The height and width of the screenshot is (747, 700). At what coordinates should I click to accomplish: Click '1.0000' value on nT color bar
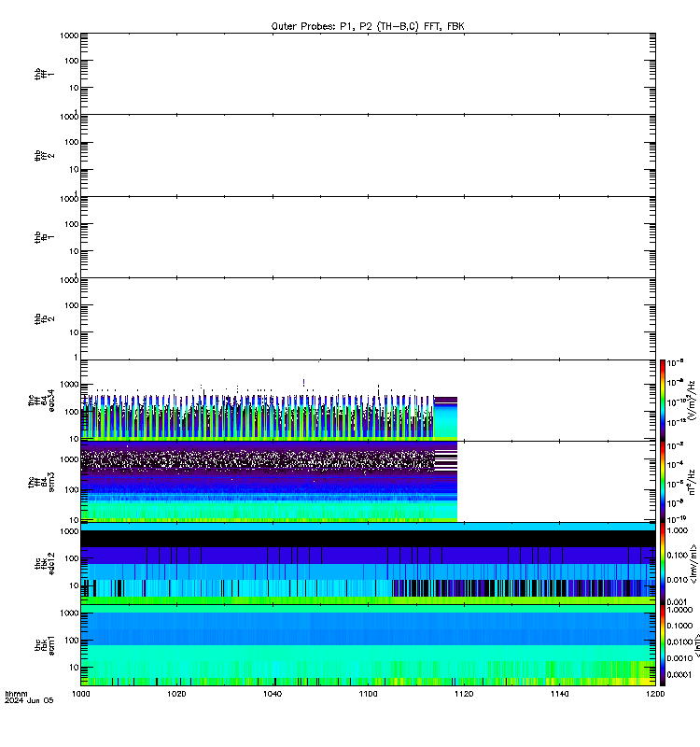tap(679, 610)
